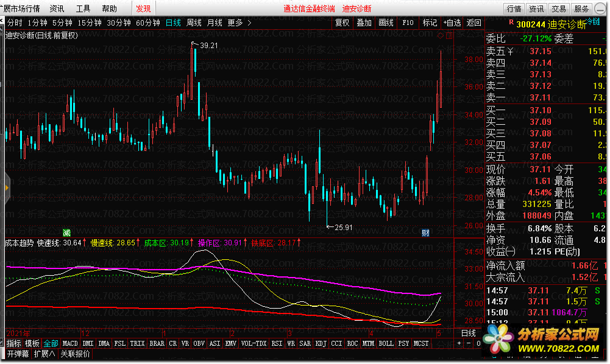Switch to 60分钟 chart period

[148, 23]
